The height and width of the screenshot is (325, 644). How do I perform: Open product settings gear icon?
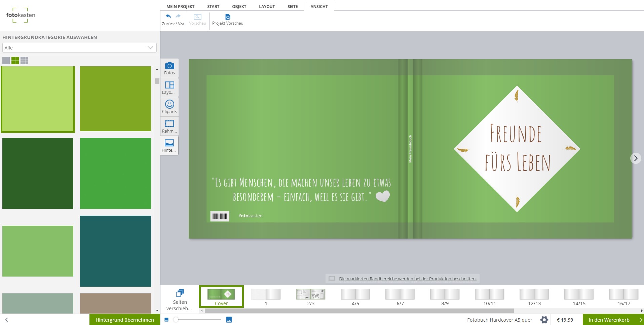(544, 320)
